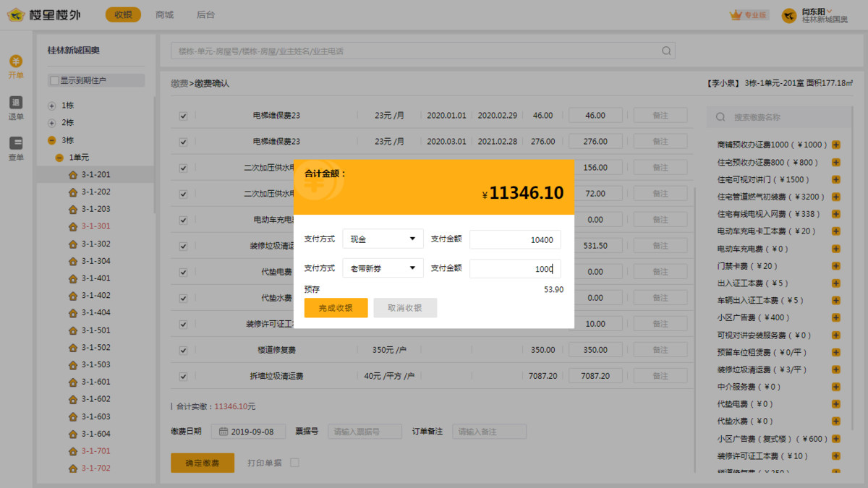
Task: Switch to the 后台 tab
Action: (x=205, y=14)
